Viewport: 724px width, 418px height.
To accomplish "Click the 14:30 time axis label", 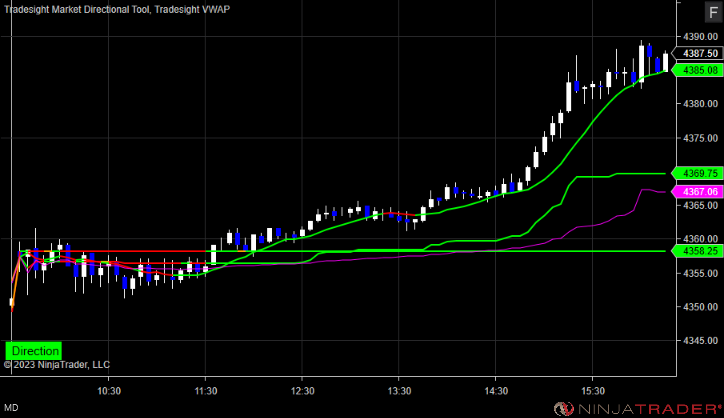I will click(496, 391).
